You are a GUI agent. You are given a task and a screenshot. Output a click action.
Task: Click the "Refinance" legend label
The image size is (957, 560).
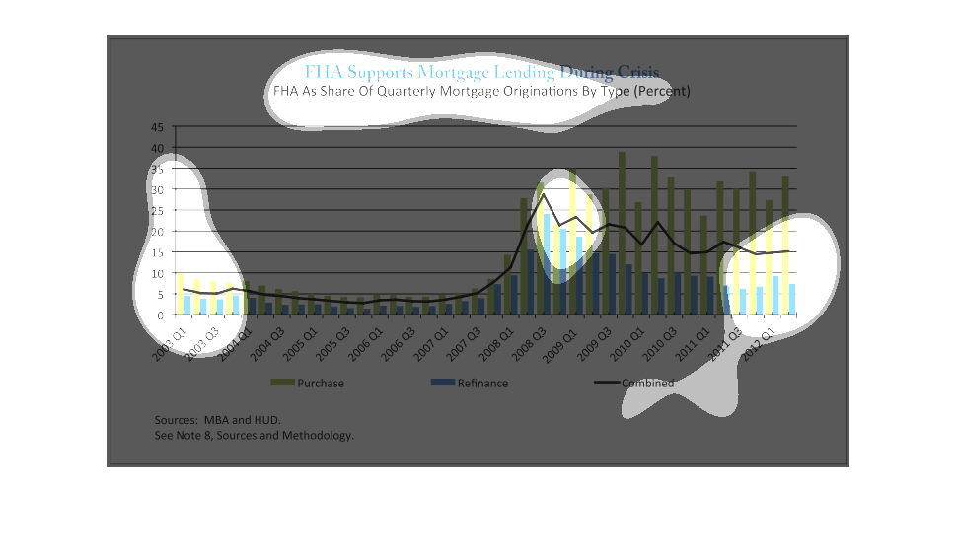[482, 384]
